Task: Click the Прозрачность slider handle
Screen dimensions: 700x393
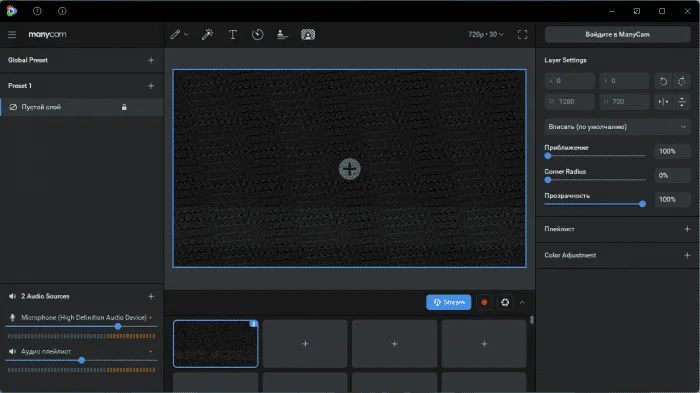Action: coord(642,204)
